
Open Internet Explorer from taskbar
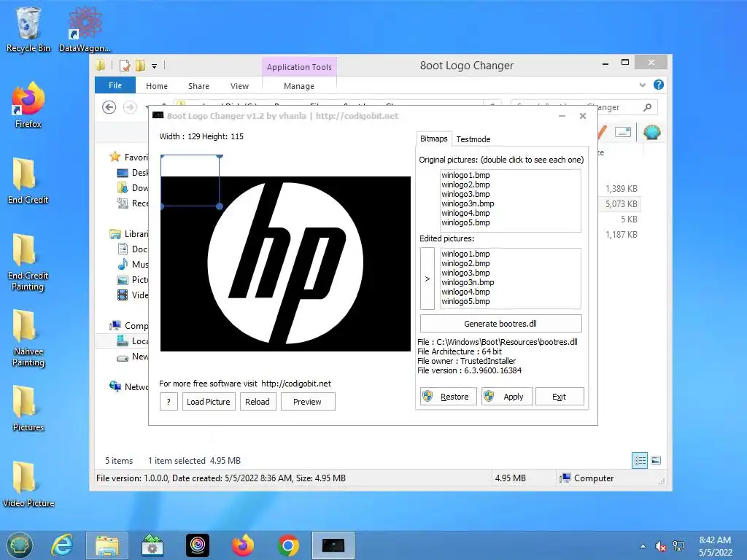(63, 545)
